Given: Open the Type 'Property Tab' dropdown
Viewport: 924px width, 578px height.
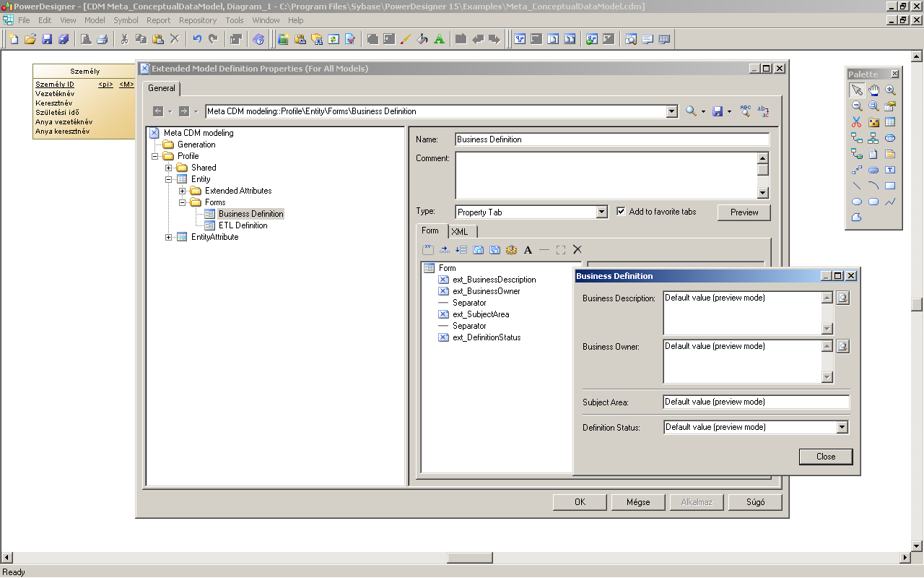Looking at the screenshot, I should (x=602, y=212).
